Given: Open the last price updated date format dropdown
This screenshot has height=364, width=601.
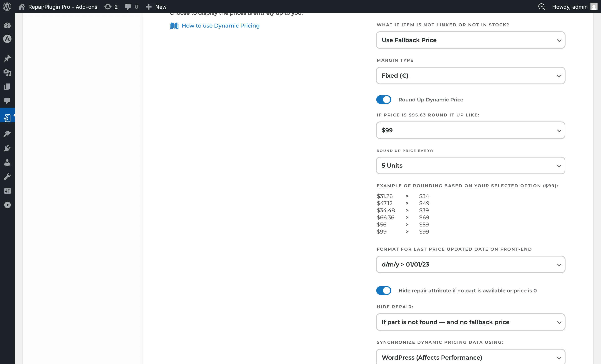Looking at the screenshot, I should click(x=470, y=264).
